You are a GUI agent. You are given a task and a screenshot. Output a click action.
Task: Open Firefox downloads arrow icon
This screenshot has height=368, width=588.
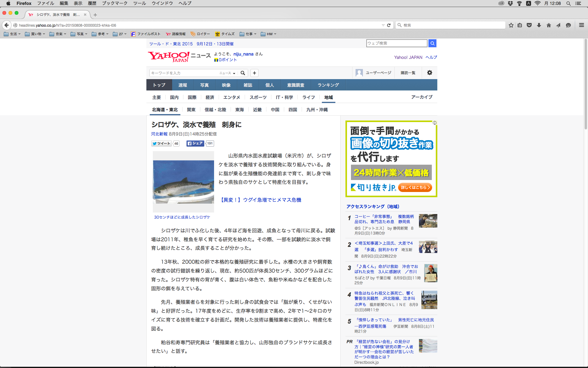tap(539, 25)
